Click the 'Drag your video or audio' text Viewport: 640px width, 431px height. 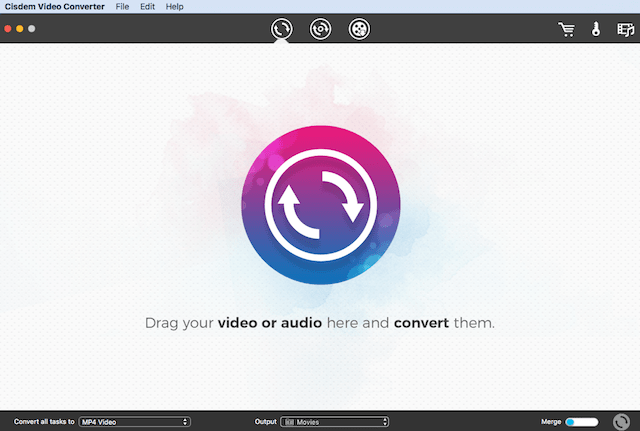[233, 323]
